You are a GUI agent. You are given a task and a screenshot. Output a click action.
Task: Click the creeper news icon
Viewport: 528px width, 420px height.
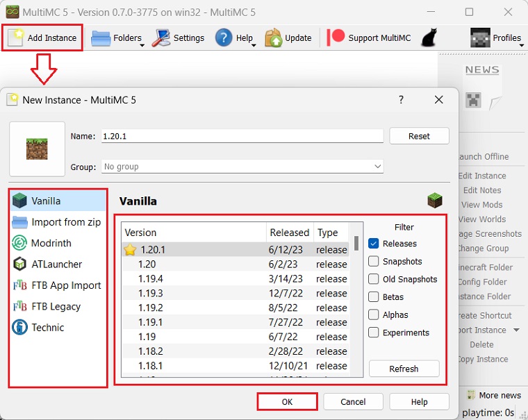[473, 100]
